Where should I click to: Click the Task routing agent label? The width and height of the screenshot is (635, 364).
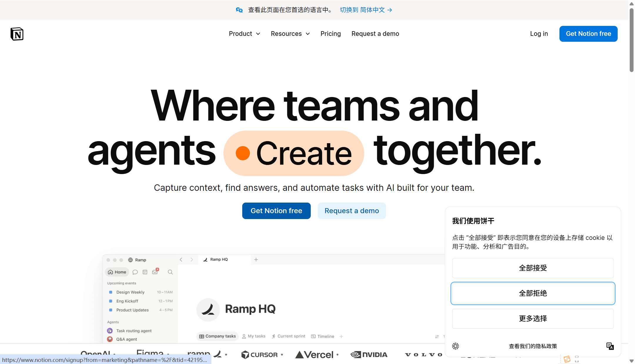click(134, 331)
